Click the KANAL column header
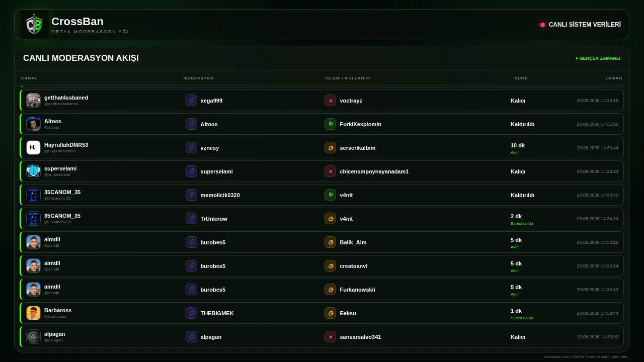The height and width of the screenshot is (362, 644). [29, 78]
